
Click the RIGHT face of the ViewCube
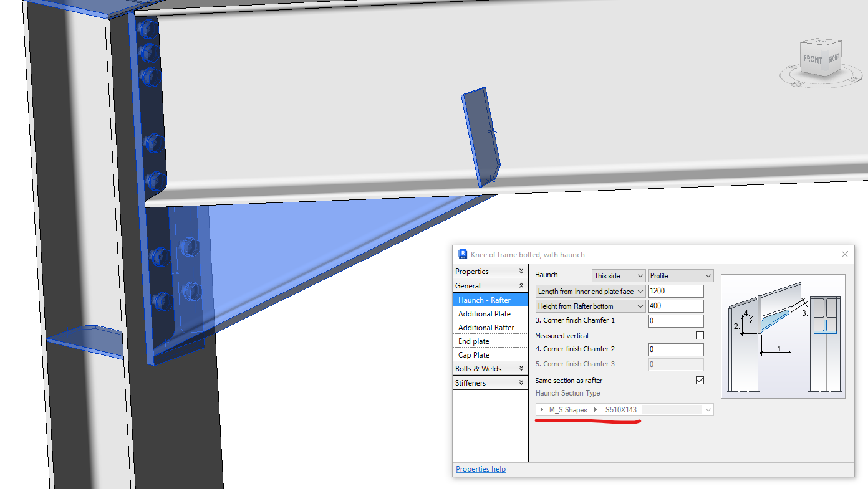(x=834, y=58)
